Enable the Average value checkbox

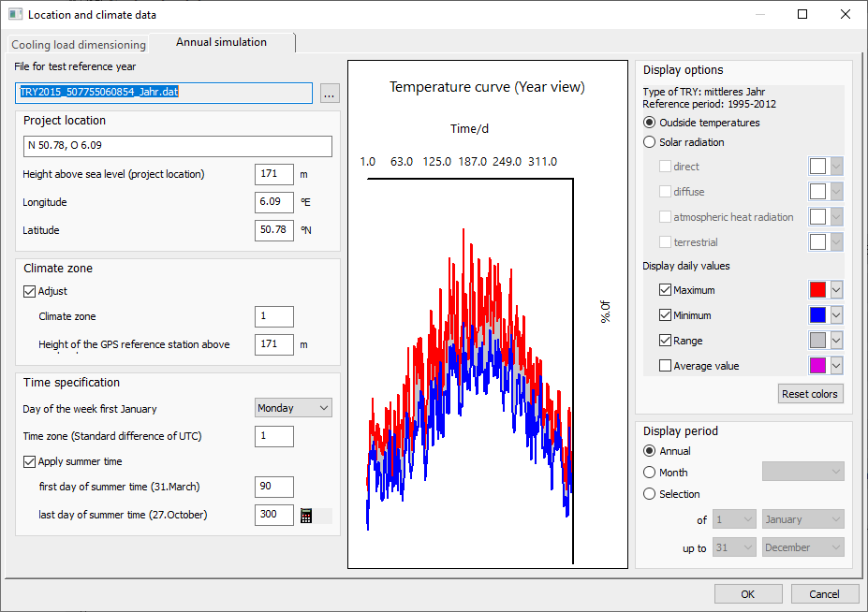tap(665, 366)
